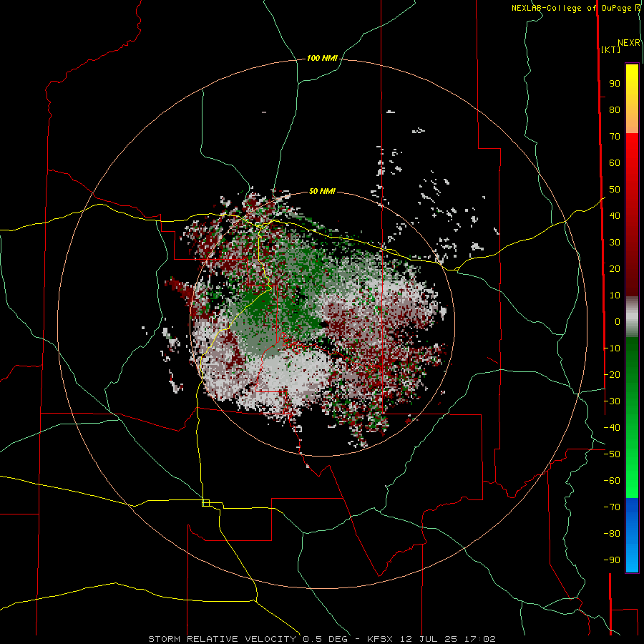The width and height of the screenshot is (644, 644).
Task: Select the "60" value on the velocity scale
Action: pyautogui.click(x=615, y=162)
